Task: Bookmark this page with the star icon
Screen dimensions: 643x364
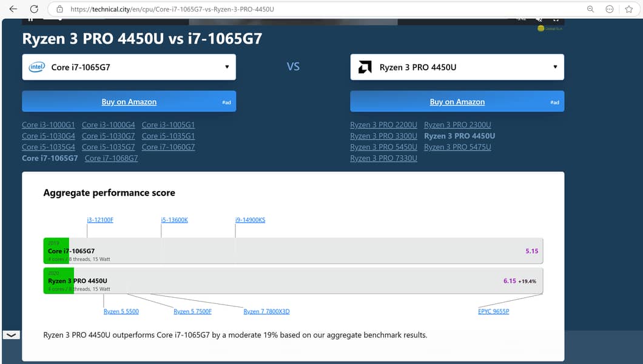Action: click(x=629, y=9)
